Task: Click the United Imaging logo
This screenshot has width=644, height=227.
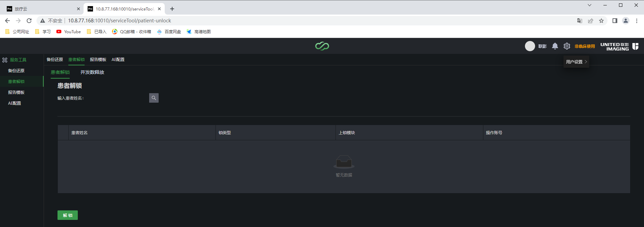Action: tap(619, 46)
